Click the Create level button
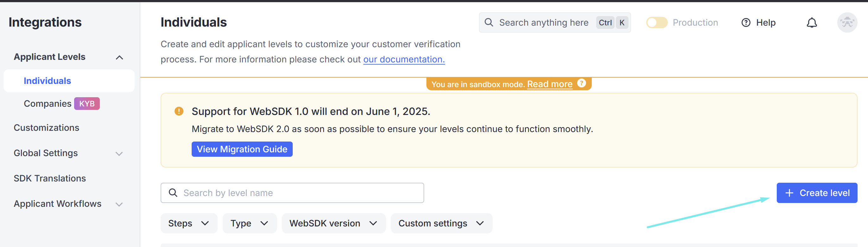The height and width of the screenshot is (247, 868). (817, 193)
